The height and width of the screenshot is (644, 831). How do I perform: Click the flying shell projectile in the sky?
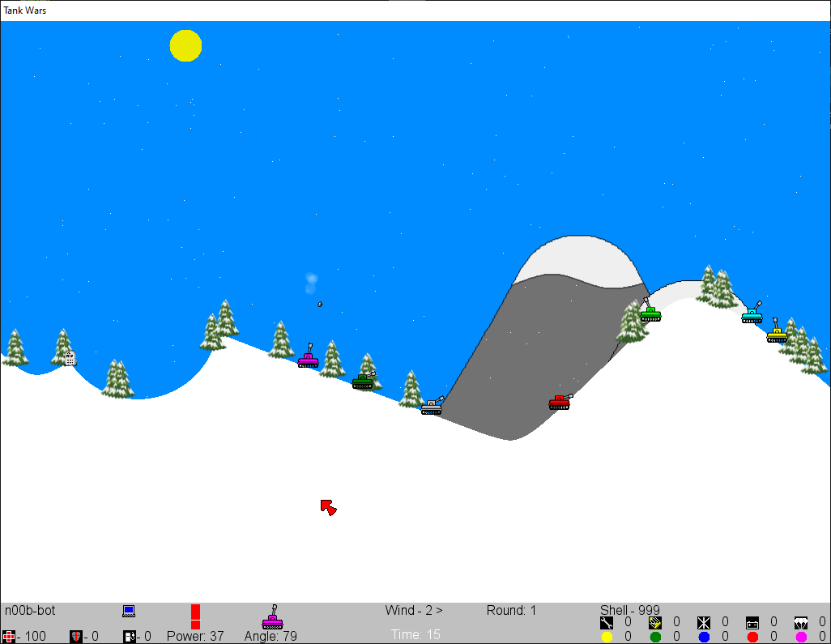320,305
